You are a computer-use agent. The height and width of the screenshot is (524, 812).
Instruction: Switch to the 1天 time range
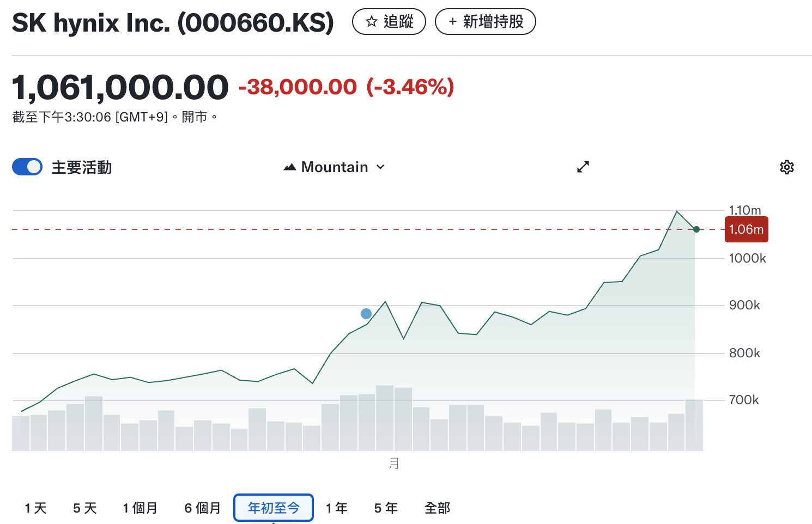(36, 507)
